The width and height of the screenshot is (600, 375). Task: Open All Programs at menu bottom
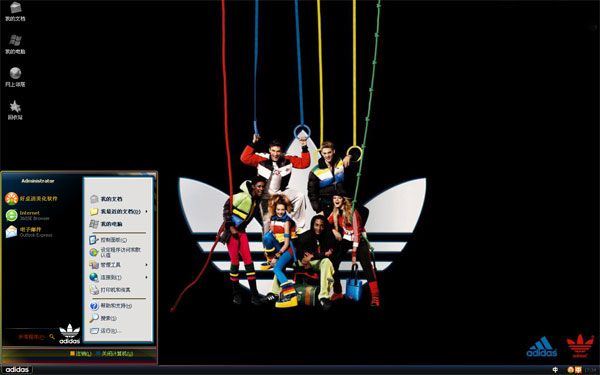point(31,337)
